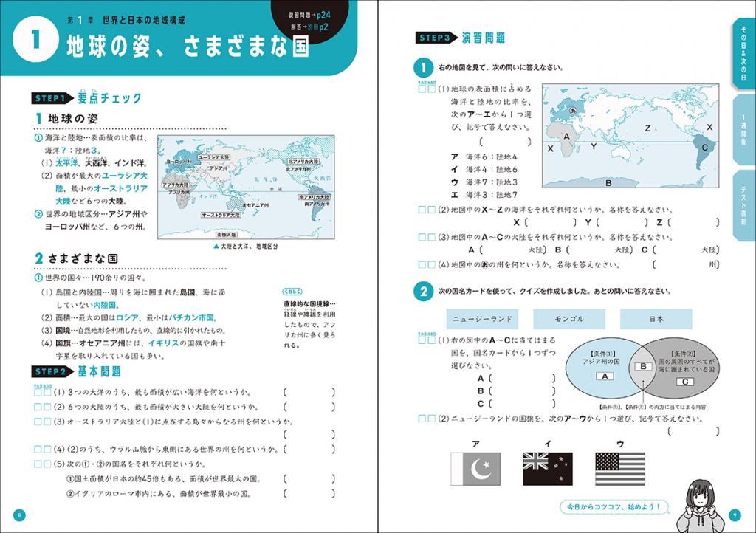Select teal circle number 1 of the exercise section
756x533 pixels.
[423, 67]
